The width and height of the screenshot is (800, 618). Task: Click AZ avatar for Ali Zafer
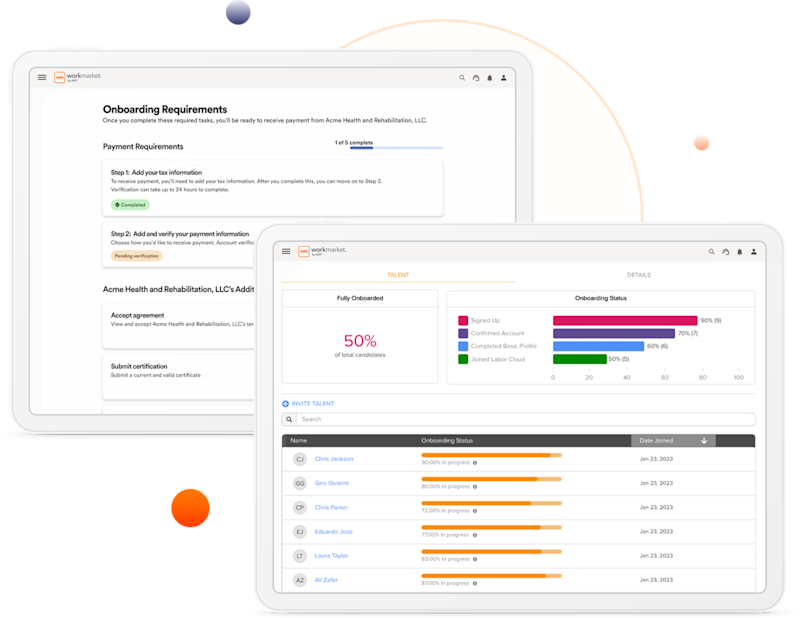pyautogui.click(x=299, y=580)
